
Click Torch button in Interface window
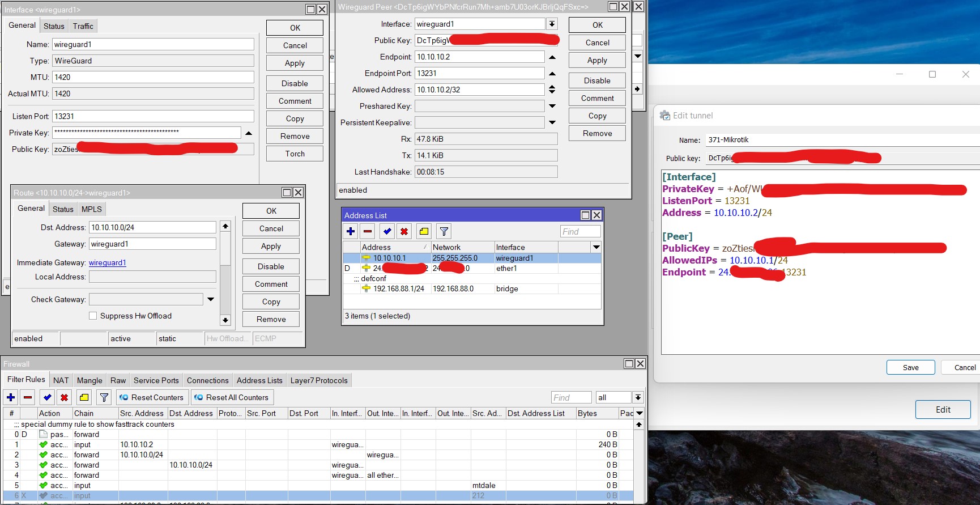point(295,154)
